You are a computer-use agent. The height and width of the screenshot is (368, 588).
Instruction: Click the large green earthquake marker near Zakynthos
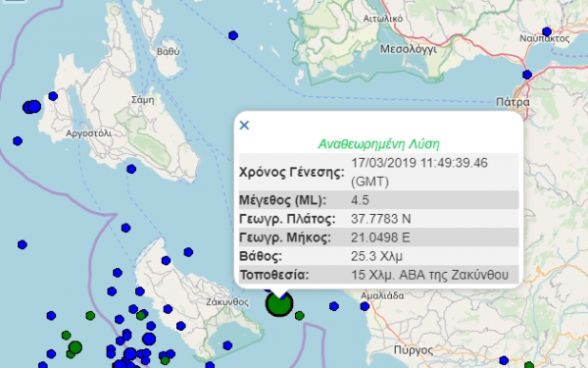279,304
